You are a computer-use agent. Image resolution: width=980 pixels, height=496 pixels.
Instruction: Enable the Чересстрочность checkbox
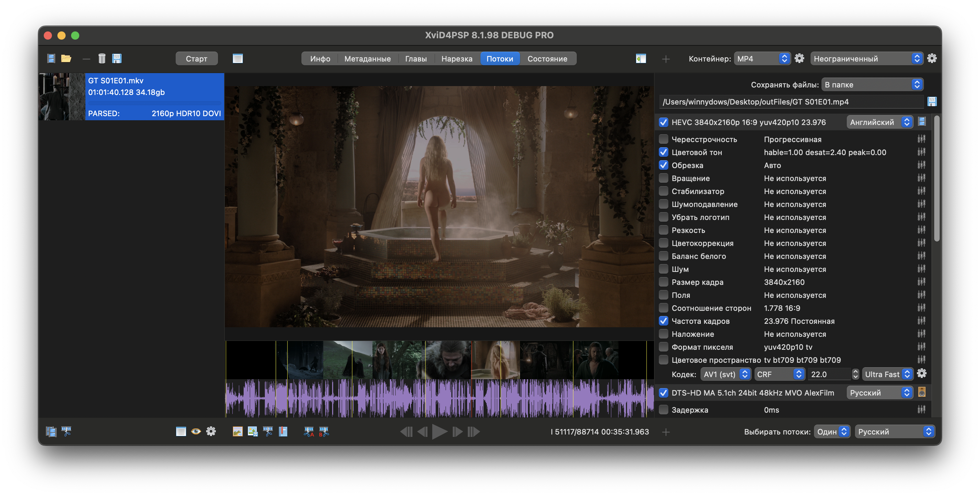[664, 139]
